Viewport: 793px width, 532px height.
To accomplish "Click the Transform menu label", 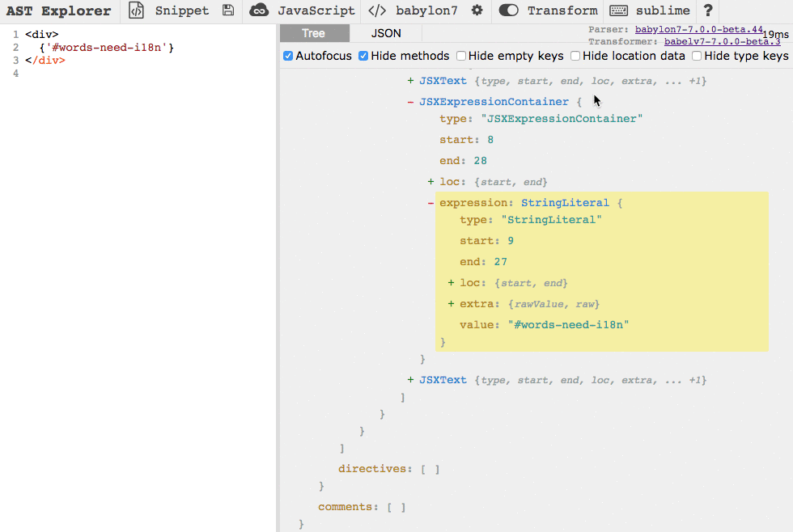I will (x=562, y=11).
